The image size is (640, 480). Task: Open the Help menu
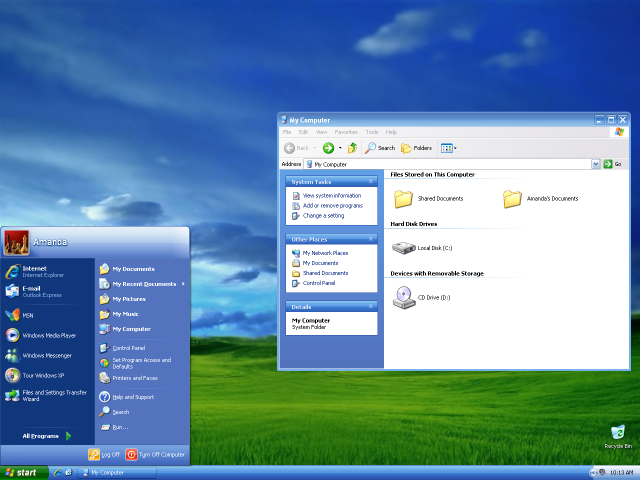[x=391, y=132]
